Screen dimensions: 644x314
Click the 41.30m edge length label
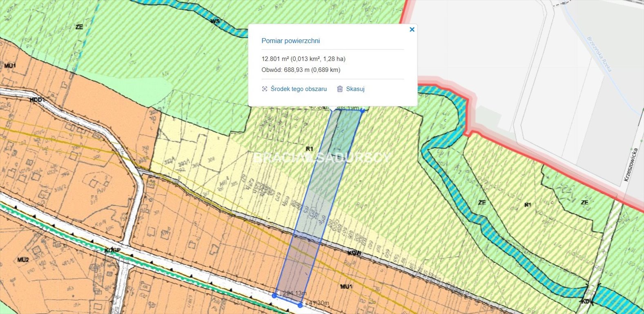click(x=319, y=303)
